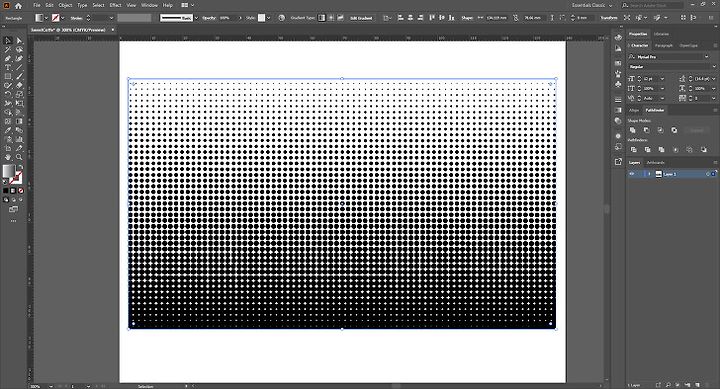
Task: Set gradient type to Radial
Action: point(331,18)
